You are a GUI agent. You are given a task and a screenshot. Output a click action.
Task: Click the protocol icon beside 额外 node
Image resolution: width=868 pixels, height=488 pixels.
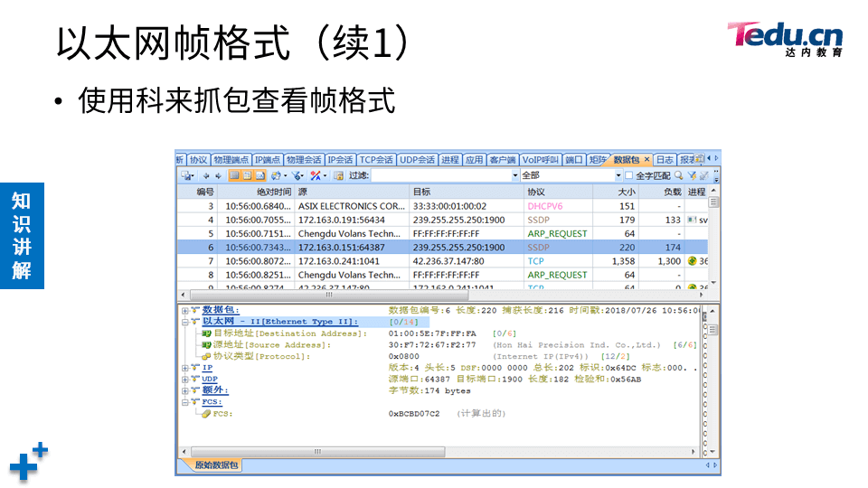pos(195,390)
